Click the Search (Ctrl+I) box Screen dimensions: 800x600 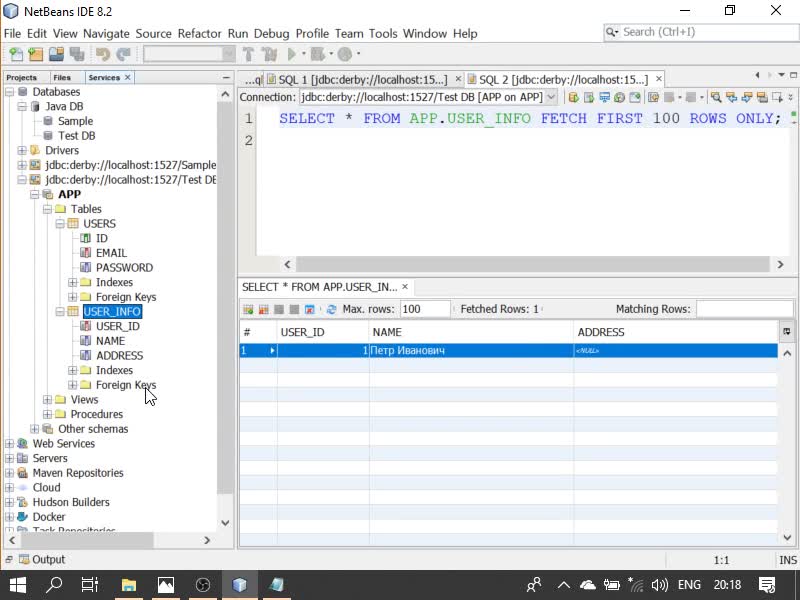[x=701, y=32]
